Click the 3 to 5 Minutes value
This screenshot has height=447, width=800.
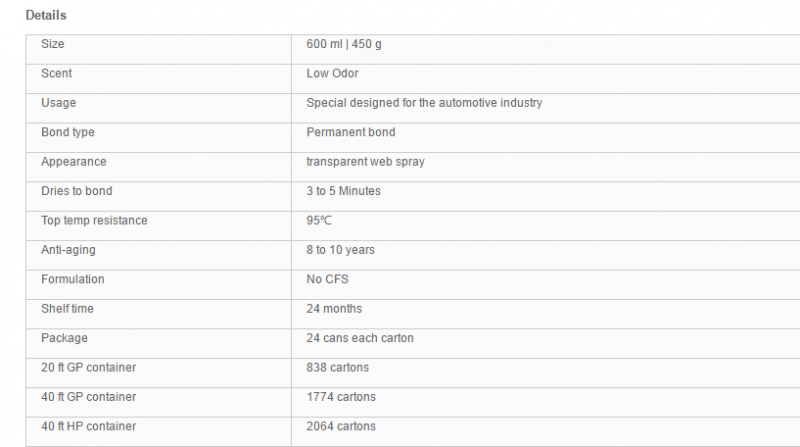pyautogui.click(x=343, y=191)
